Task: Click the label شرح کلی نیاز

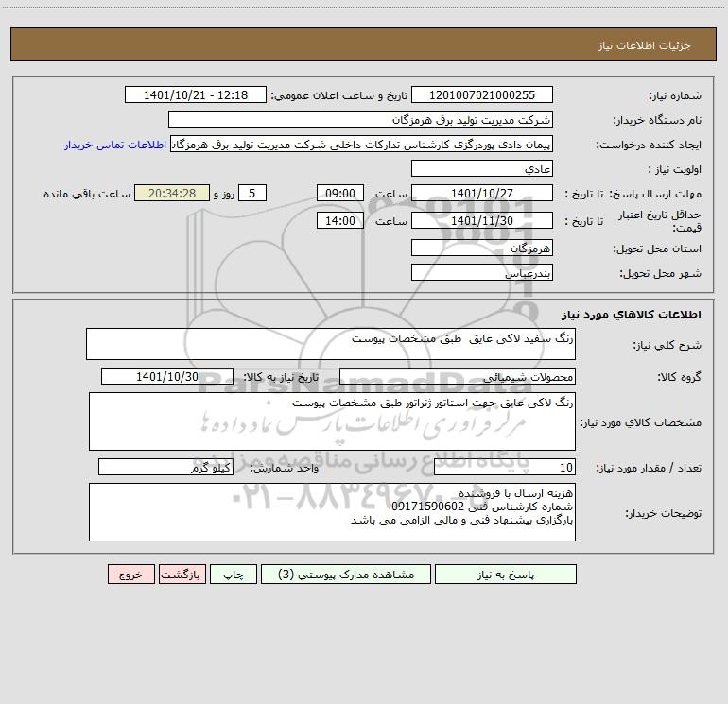Action: [667, 345]
